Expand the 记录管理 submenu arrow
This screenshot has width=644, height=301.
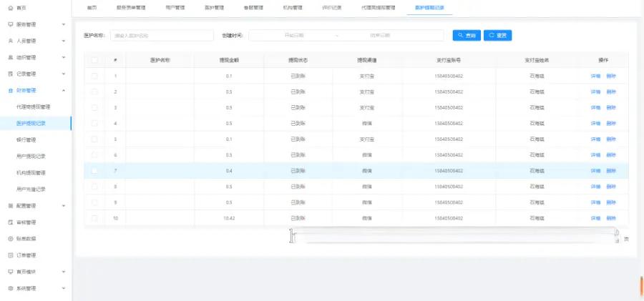click(x=63, y=74)
